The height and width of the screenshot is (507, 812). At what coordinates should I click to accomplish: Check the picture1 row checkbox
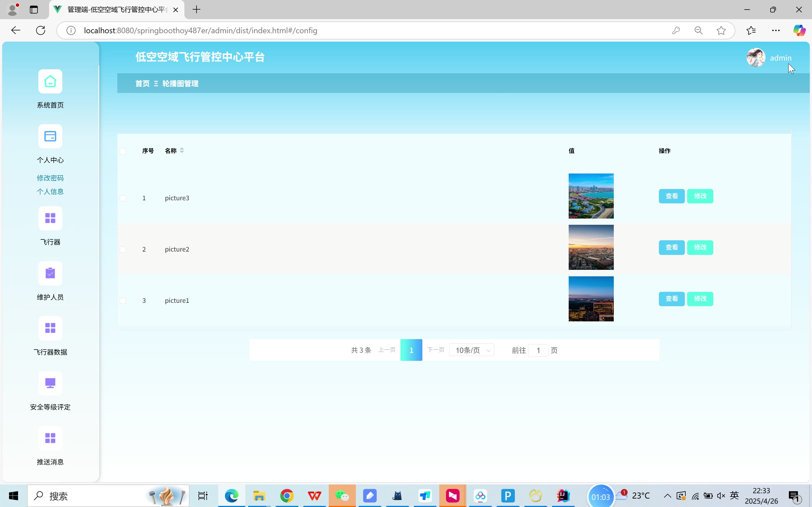[123, 301]
